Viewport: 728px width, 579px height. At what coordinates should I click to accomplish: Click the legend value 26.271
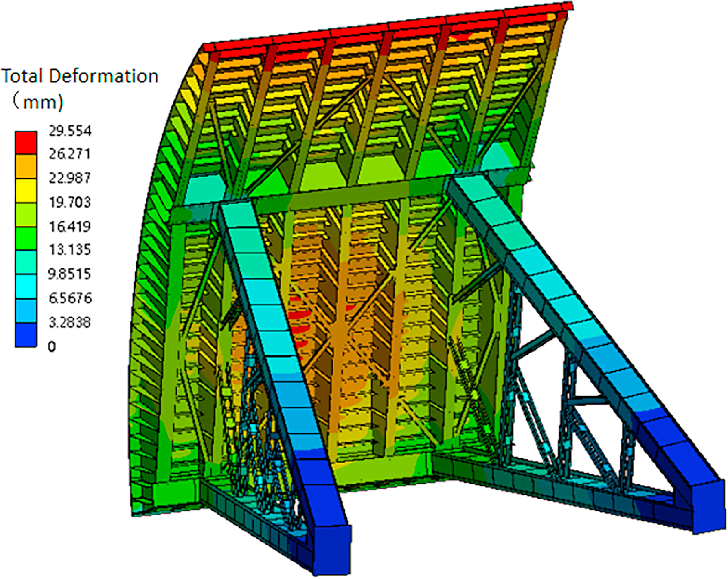coord(70,154)
